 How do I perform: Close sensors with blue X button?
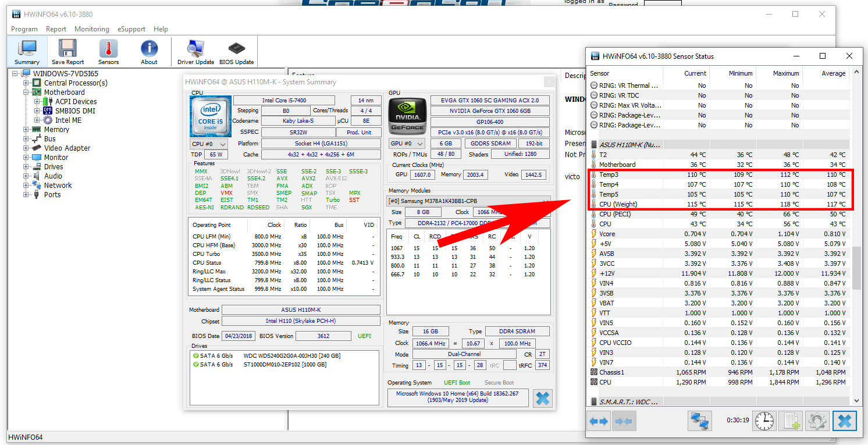click(x=845, y=421)
